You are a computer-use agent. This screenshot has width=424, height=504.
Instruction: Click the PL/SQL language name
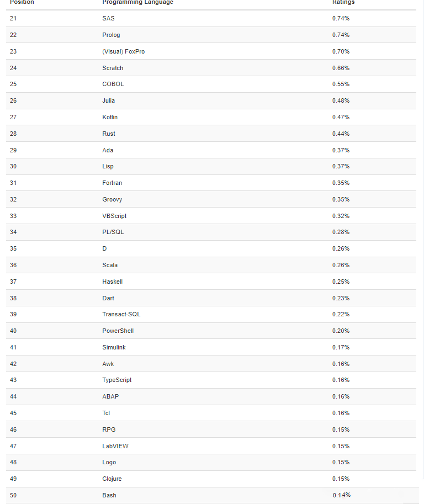(113, 232)
